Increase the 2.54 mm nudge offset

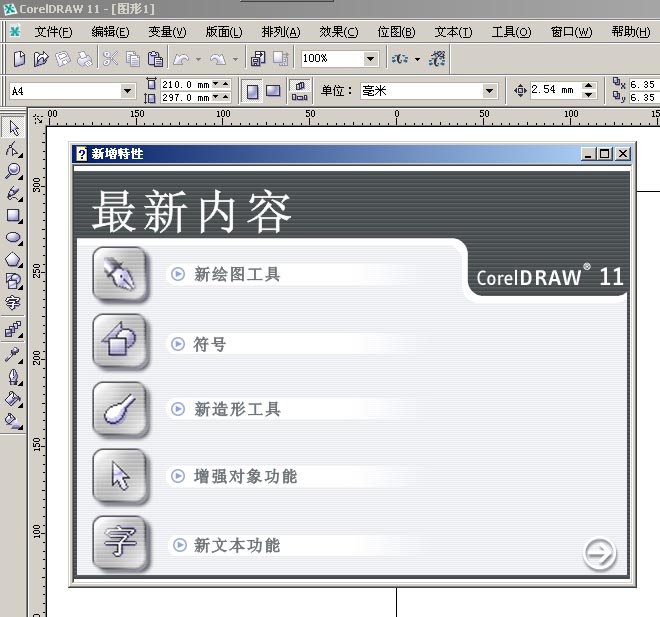588,85
